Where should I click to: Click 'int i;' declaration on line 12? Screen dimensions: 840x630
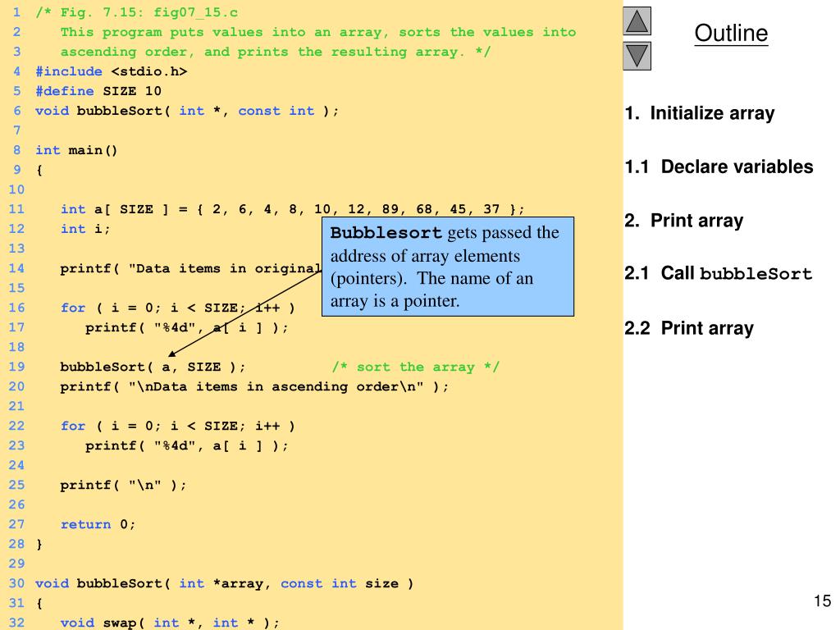pos(85,230)
